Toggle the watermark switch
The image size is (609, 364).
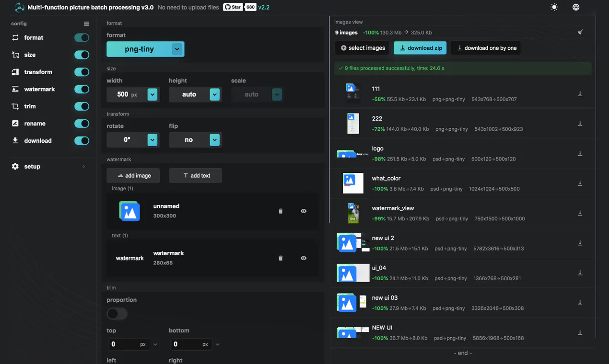pos(82,89)
